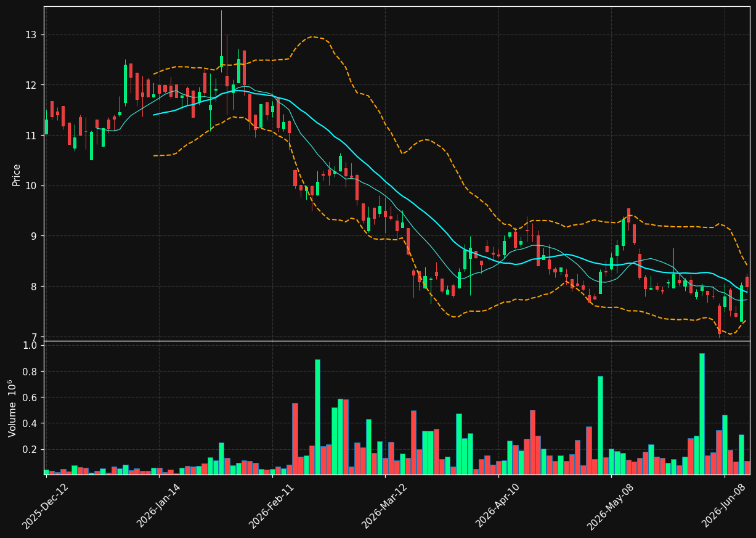Image resolution: width=756 pixels, height=538 pixels.
Task: Click volume tick label 0.2
Action: pyautogui.click(x=30, y=450)
